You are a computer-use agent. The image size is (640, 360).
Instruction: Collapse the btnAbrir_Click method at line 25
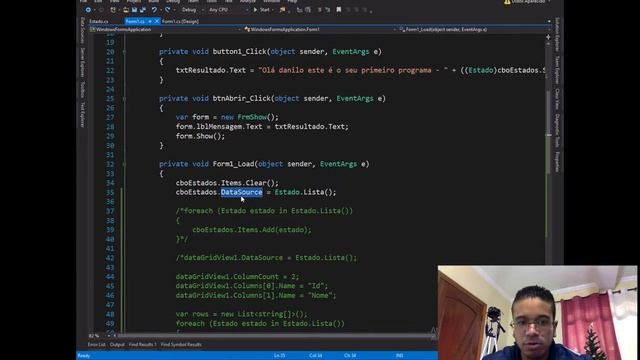pyautogui.click(x=124, y=99)
